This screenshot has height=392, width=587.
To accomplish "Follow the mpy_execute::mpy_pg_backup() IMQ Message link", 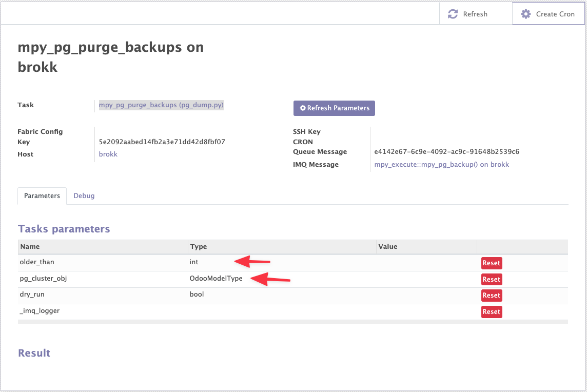I will (x=441, y=164).
